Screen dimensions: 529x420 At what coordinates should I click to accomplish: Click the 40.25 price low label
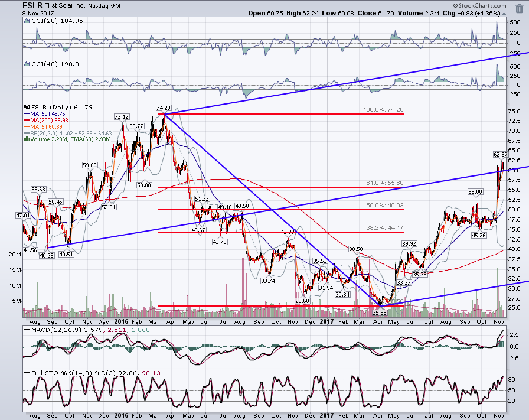pos(47,256)
